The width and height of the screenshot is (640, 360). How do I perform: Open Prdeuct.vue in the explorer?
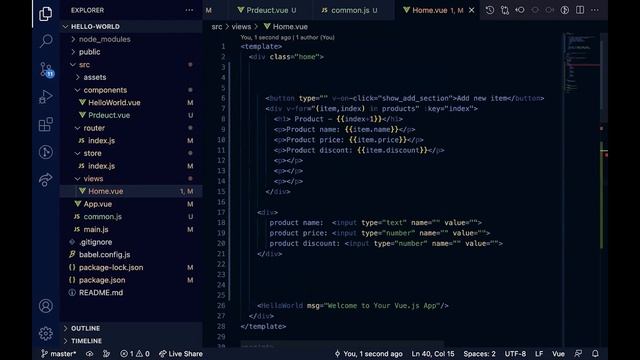coord(131,115)
